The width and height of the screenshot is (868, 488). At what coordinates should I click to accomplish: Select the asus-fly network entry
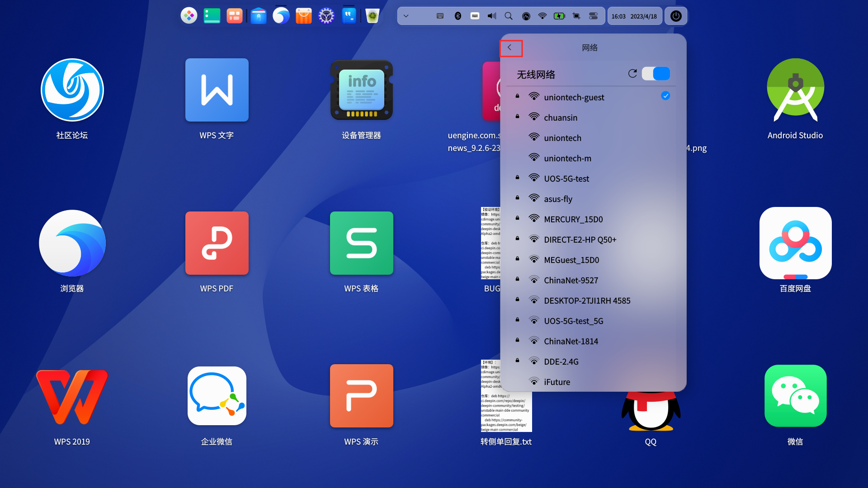(592, 199)
